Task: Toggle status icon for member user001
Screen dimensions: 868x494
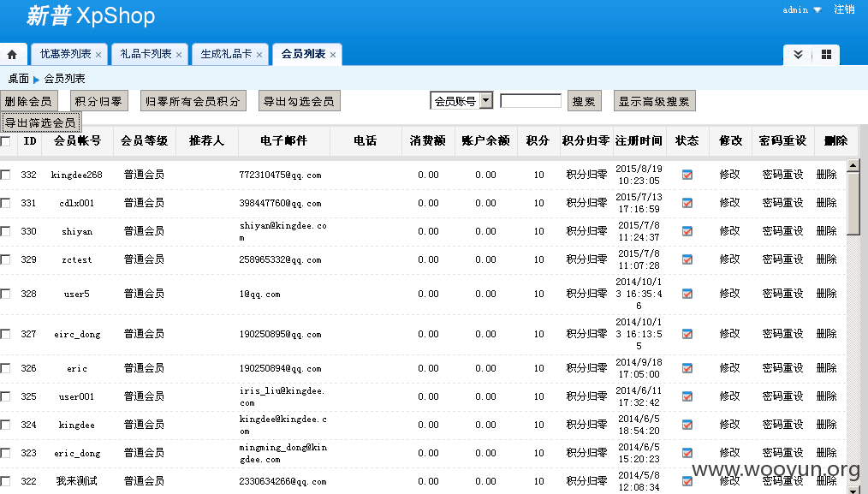Action: tap(687, 396)
